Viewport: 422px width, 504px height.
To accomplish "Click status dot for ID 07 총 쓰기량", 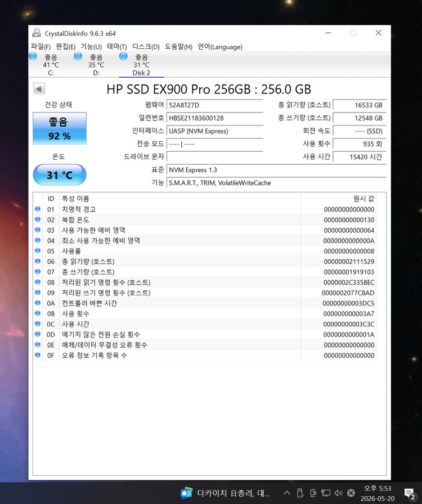I will [x=38, y=272].
